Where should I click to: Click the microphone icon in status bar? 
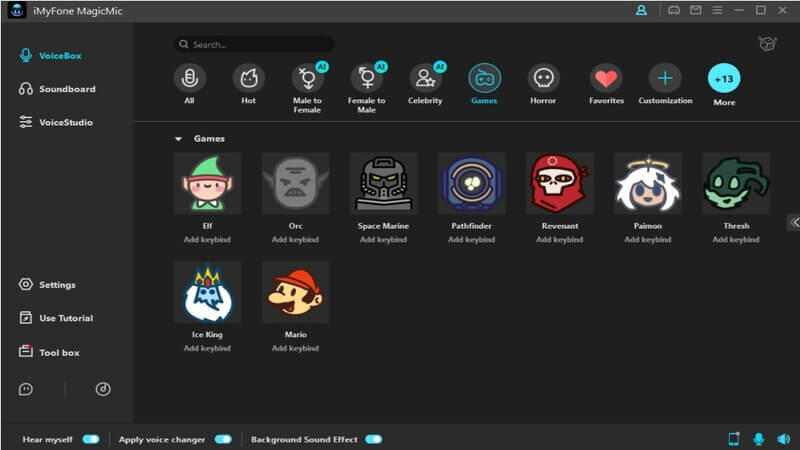pos(759,439)
